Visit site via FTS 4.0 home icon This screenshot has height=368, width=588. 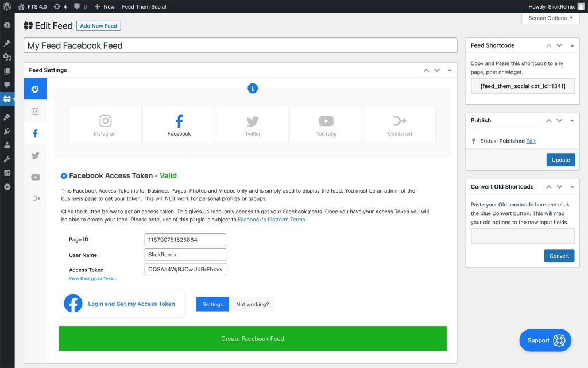coord(21,6)
